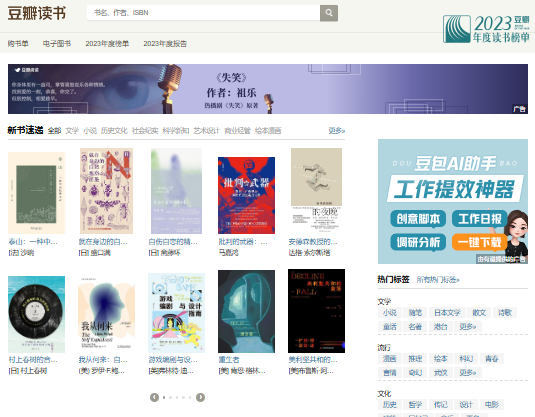Select the 绘本漫画 new books filter tab

[x=268, y=131]
